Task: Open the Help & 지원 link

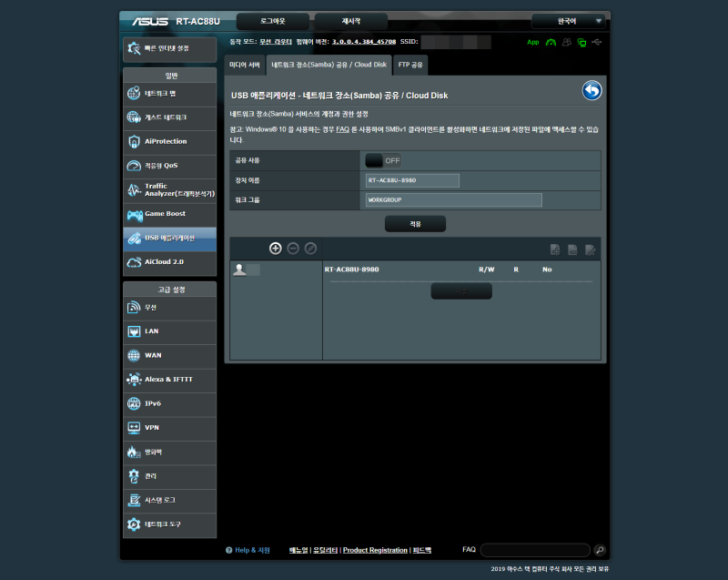Action: pyautogui.click(x=253, y=550)
